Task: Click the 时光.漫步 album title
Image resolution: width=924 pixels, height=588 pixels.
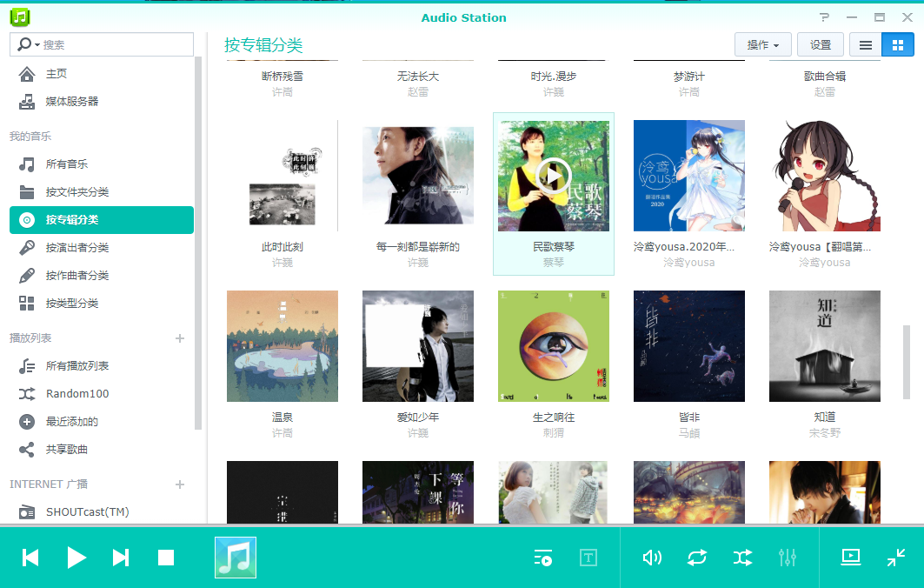Action: point(554,76)
